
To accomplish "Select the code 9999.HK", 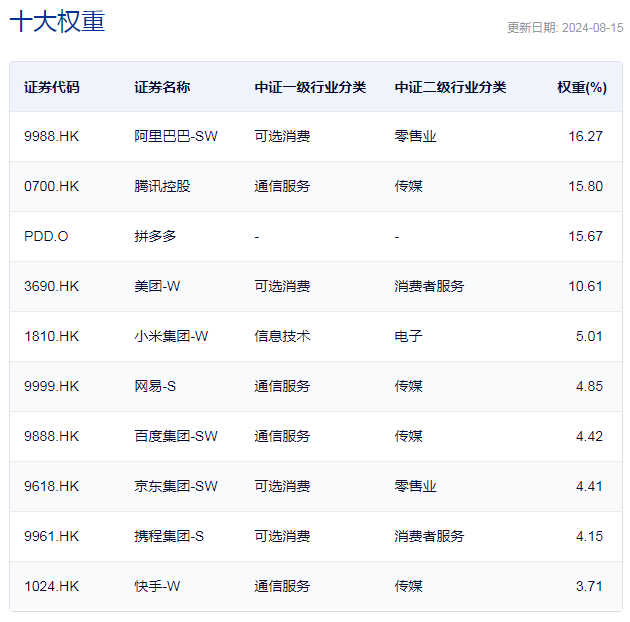I will click(51, 387).
